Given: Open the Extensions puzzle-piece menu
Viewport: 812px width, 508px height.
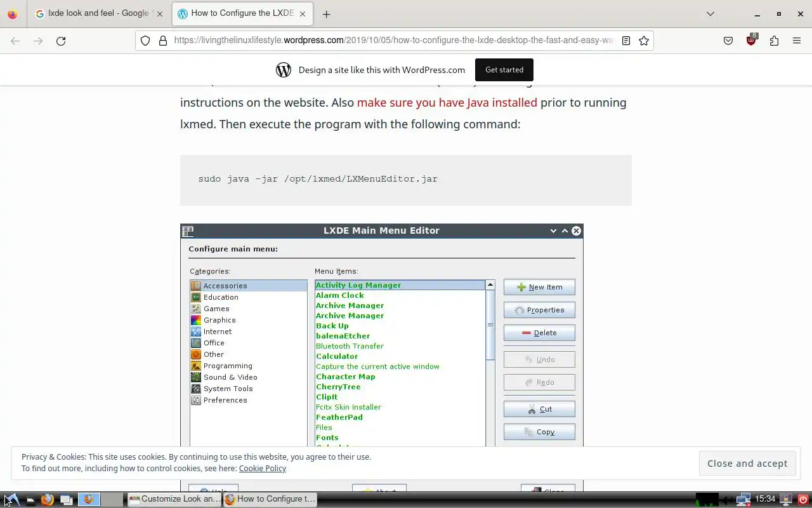Looking at the screenshot, I should [x=774, y=41].
